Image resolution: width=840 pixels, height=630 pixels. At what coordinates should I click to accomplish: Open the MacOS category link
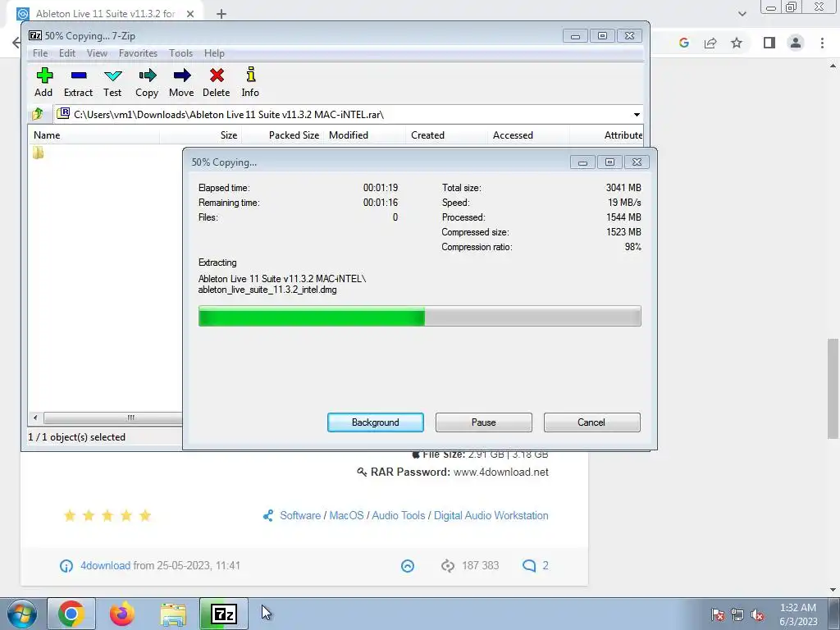pos(346,515)
